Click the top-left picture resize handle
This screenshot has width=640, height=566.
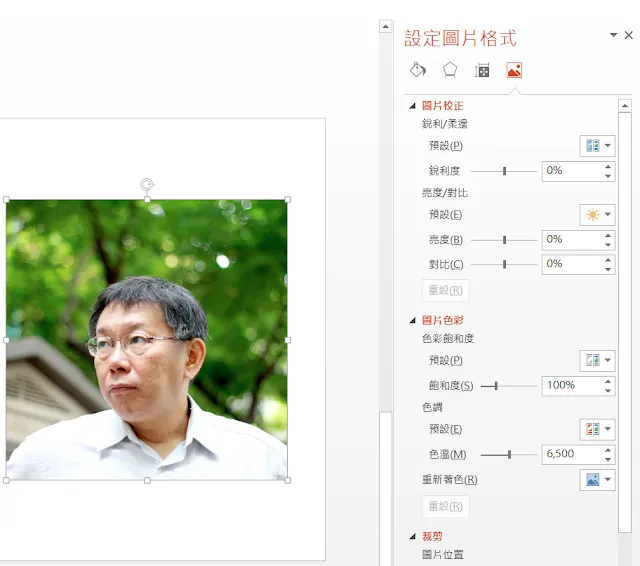6,200
